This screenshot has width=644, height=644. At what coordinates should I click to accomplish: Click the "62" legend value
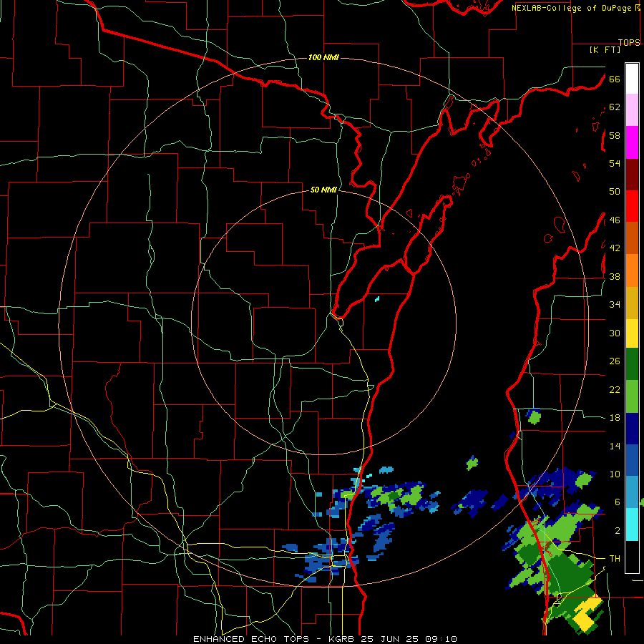tap(615, 107)
